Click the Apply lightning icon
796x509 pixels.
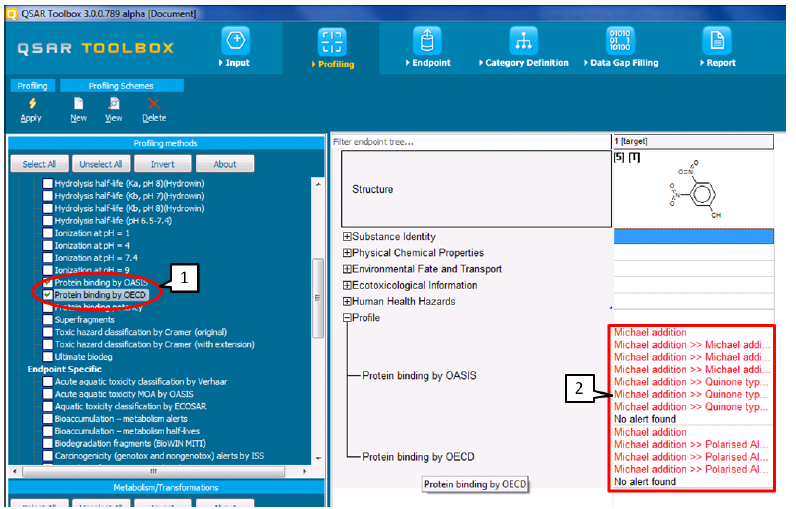coord(32,104)
